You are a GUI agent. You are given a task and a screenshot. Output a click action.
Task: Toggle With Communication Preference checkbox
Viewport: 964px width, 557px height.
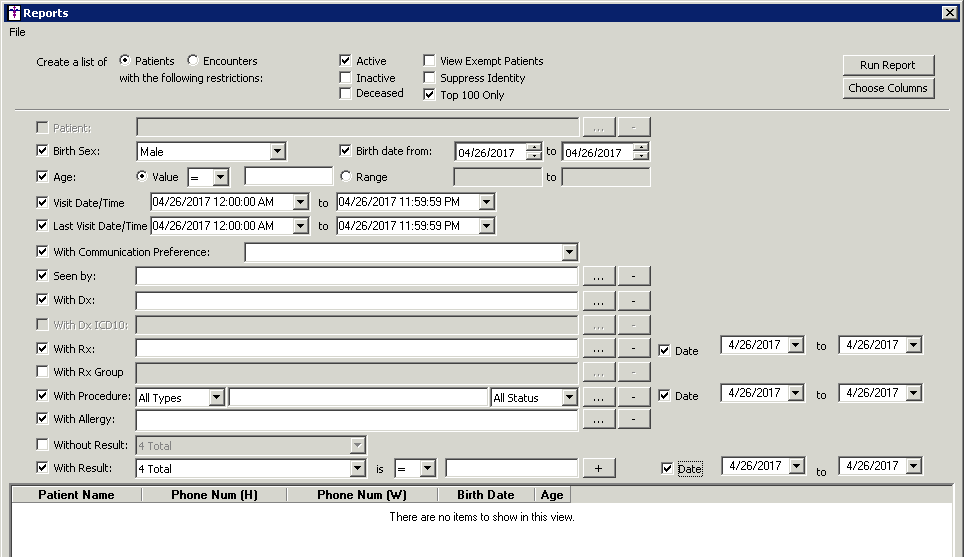[x=42, y=251]
